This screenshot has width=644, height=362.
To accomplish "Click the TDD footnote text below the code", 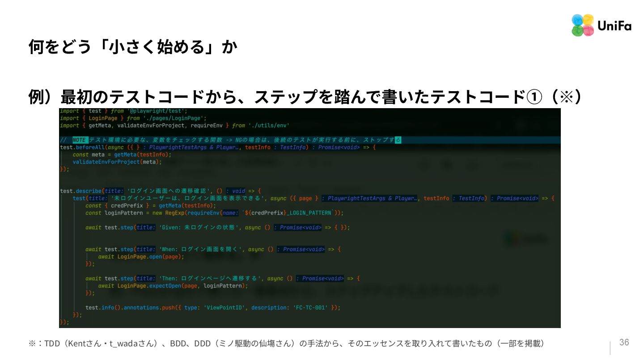I will point(287,343).
